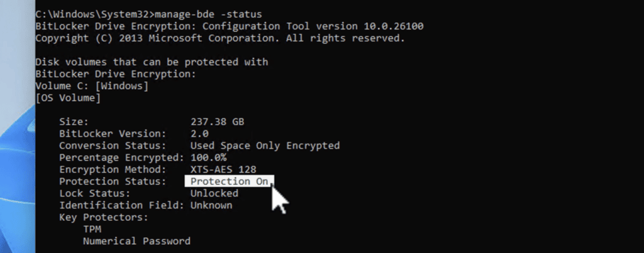644x253 pixels.
Task: Click the Conversion Status: label
Action: click(113, 146)
